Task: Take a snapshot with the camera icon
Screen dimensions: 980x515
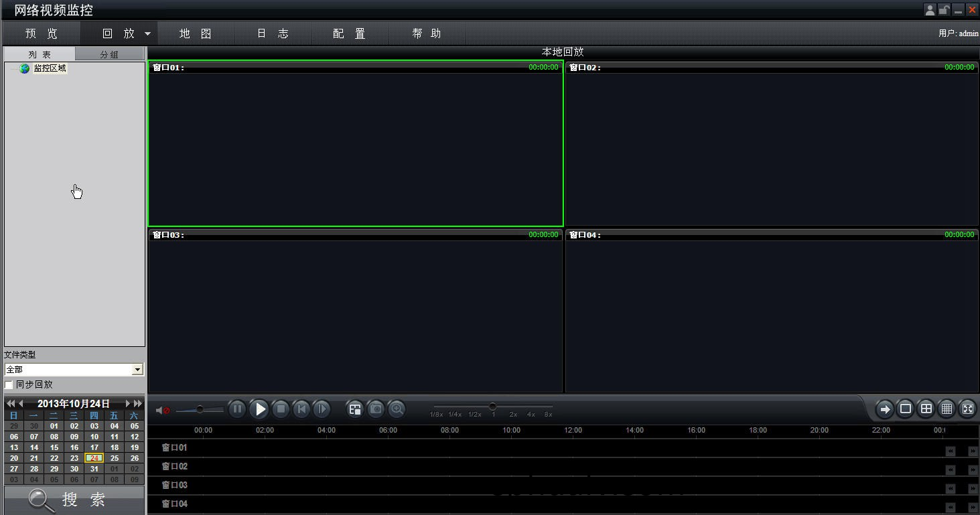Action: 376,409
